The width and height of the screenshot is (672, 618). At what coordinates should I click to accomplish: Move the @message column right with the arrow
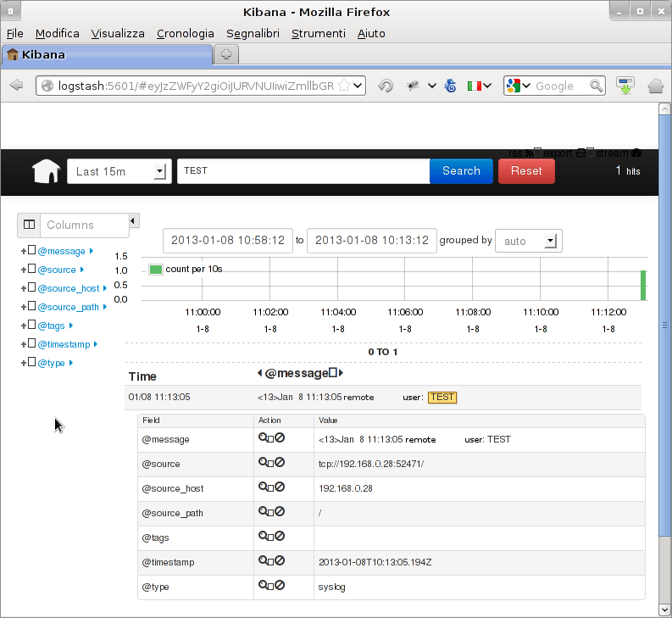(341, 373)
